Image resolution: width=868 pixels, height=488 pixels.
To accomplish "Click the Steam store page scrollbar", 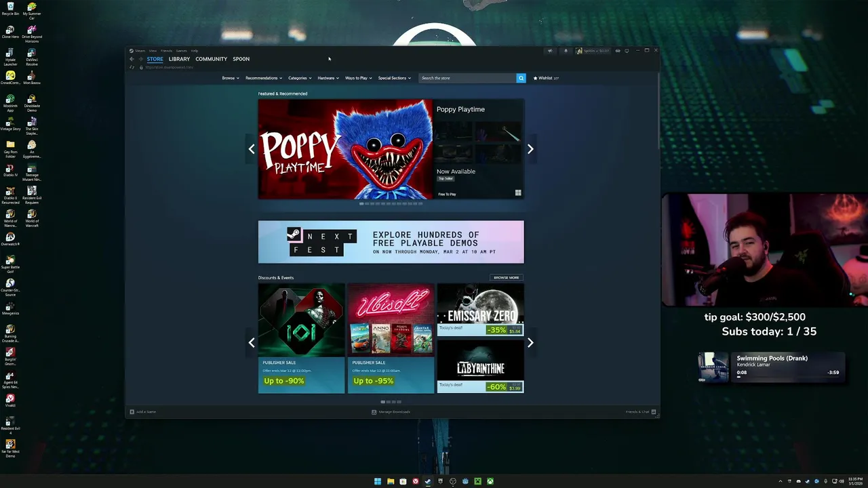I will click(x=658, y=112).
